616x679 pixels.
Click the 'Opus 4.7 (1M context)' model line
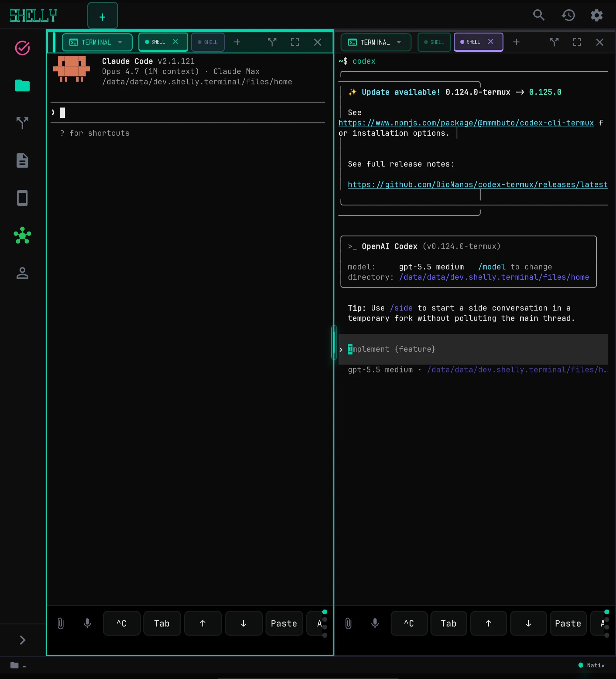(x=151, y=71)
